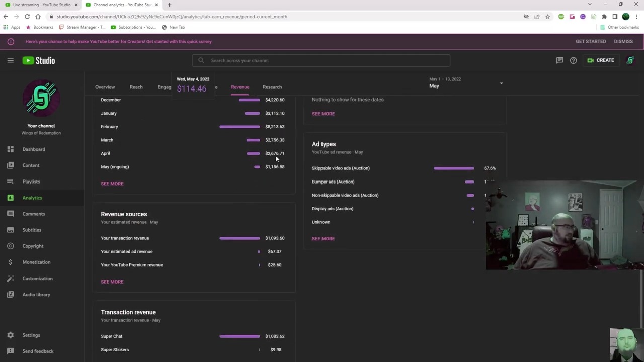Open the Analytics sidebar icon
Image resolution: width=644 pixels, height=362 pixels.
(x=10, y=198)
